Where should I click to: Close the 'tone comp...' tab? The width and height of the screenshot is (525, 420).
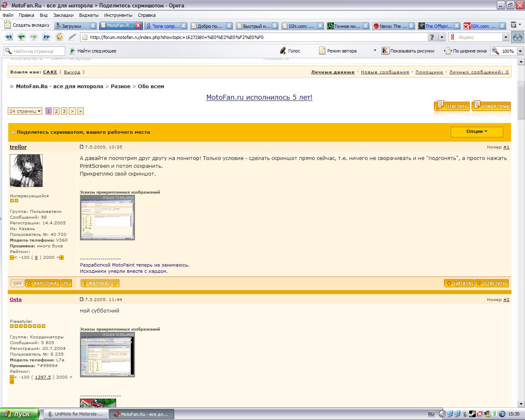(184, 25)
